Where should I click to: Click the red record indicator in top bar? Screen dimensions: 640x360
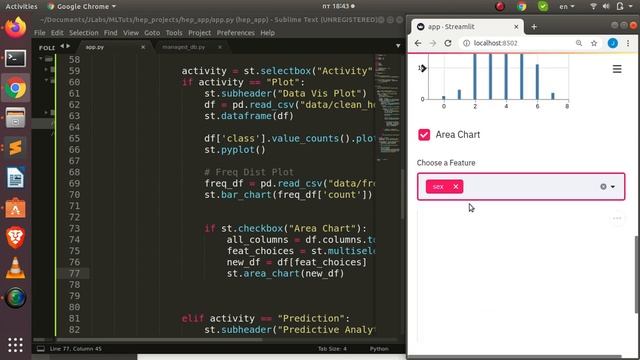pos(500,6)
